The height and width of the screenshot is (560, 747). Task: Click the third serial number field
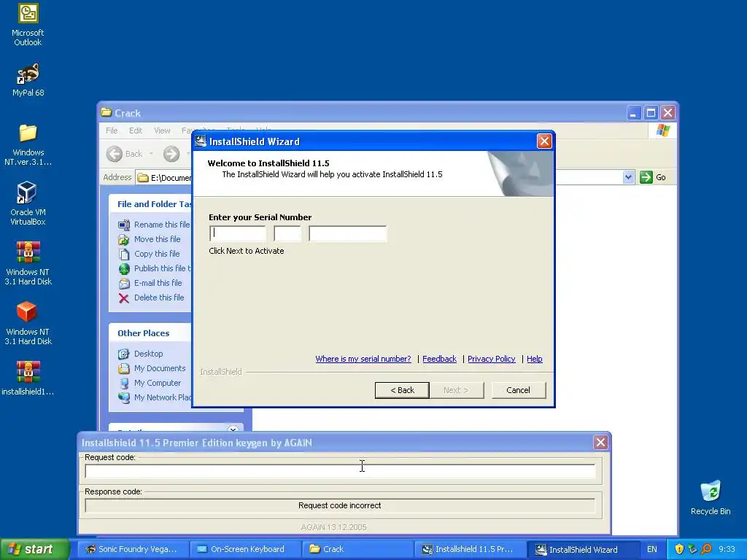(x=348, y=233)
